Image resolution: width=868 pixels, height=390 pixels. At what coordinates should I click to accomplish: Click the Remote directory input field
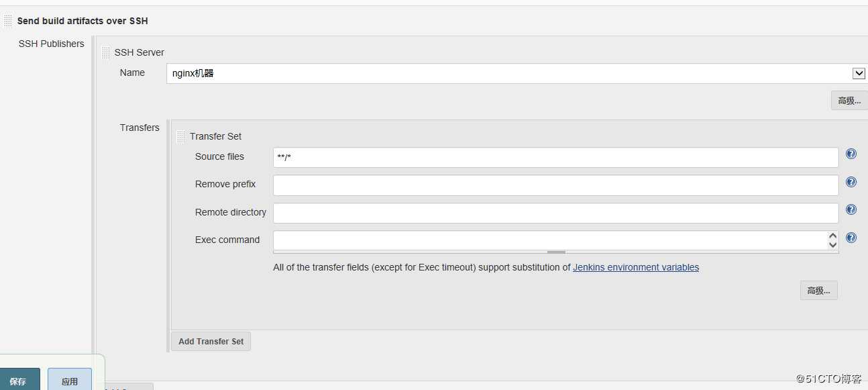coord(555,213)
